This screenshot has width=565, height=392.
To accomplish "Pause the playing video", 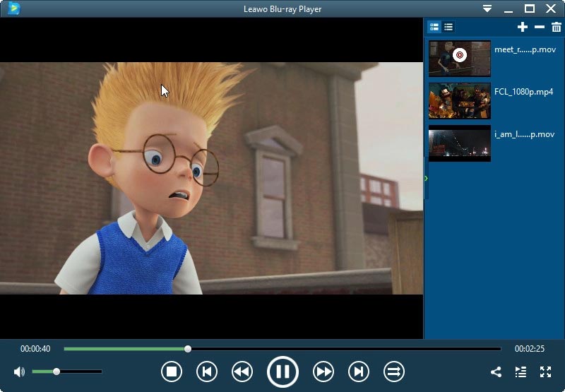I will [x=282, y=372].
